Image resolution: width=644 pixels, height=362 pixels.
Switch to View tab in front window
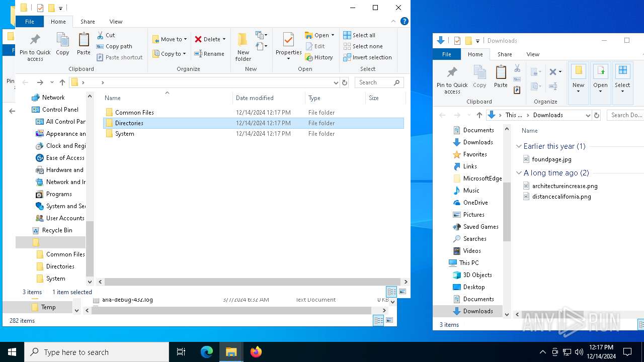(x=116, y=22)
